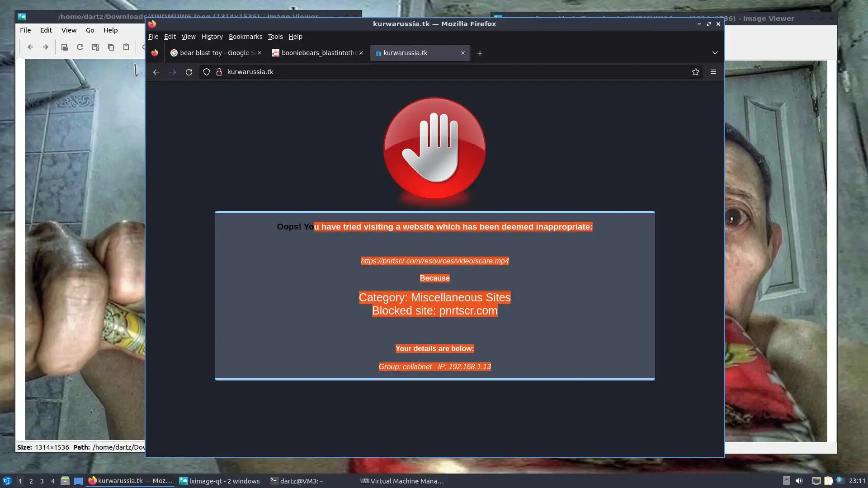
Task: Click image viewer save-as icon
Action: [95, 47]
